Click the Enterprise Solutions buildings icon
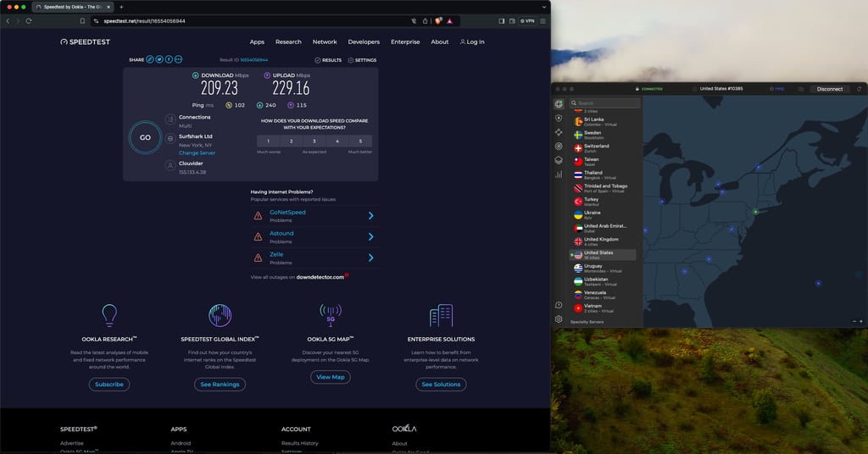This screenshot has width=868, height=454. click(441, 315)
